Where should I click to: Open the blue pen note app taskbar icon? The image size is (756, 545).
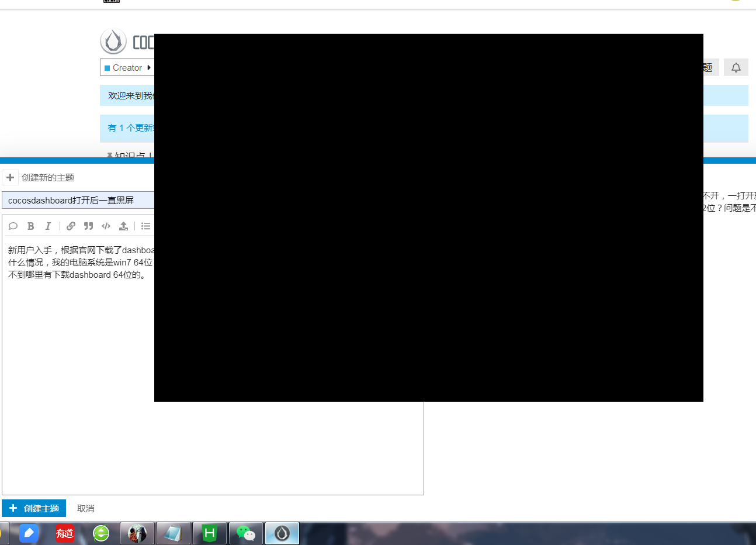tap(29, 533)
